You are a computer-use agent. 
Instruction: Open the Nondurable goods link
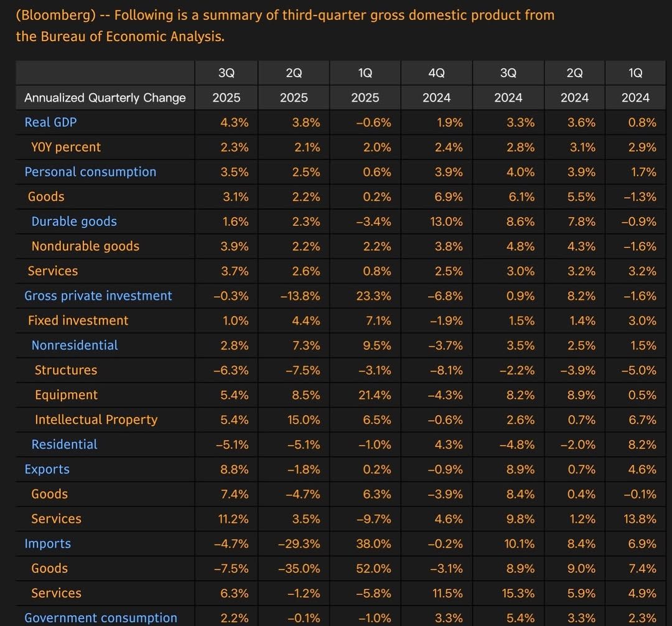[85, 246]
